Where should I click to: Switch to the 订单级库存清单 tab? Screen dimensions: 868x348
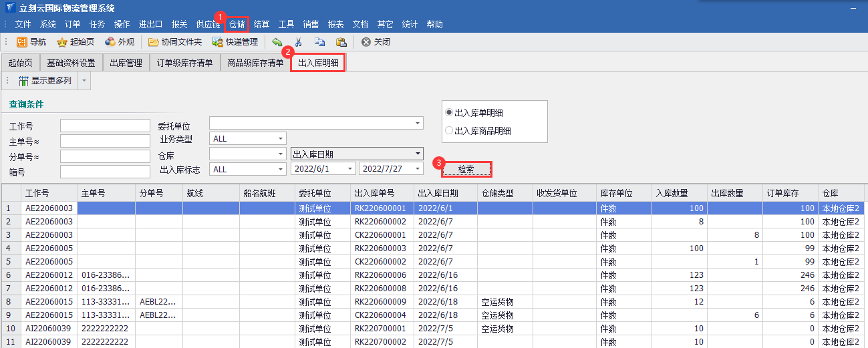(184, 63)
